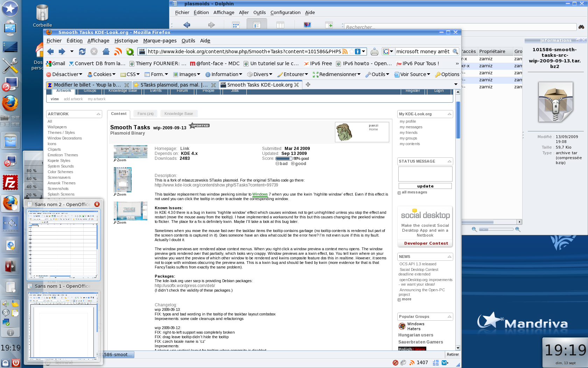Image resolution: width=588 pixels, height=368 pixels.
Task: Collapse the ARTWORK sidebar panel
Action: click(98, 114)
